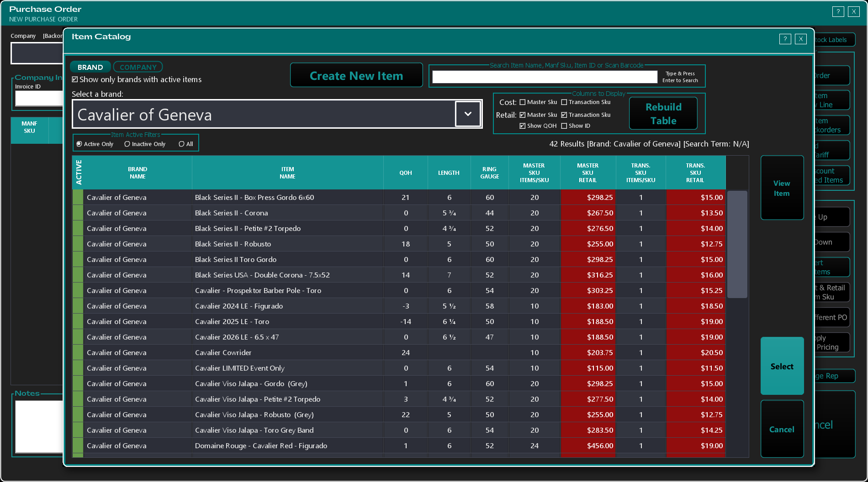Select Black Series USA - Double Corona item
The height and width of the screenshot is (482, 868).
tap(399, 275)
